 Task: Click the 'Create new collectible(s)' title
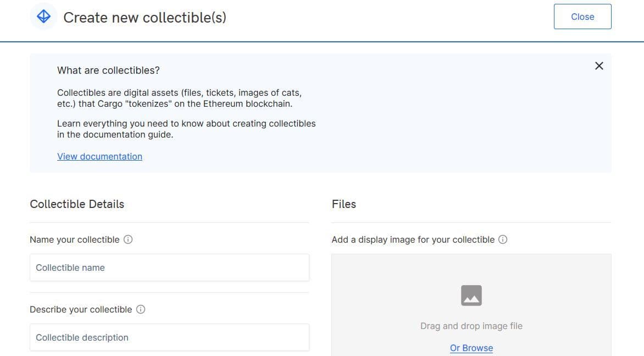pyautogui.click(x=145, y=18)
